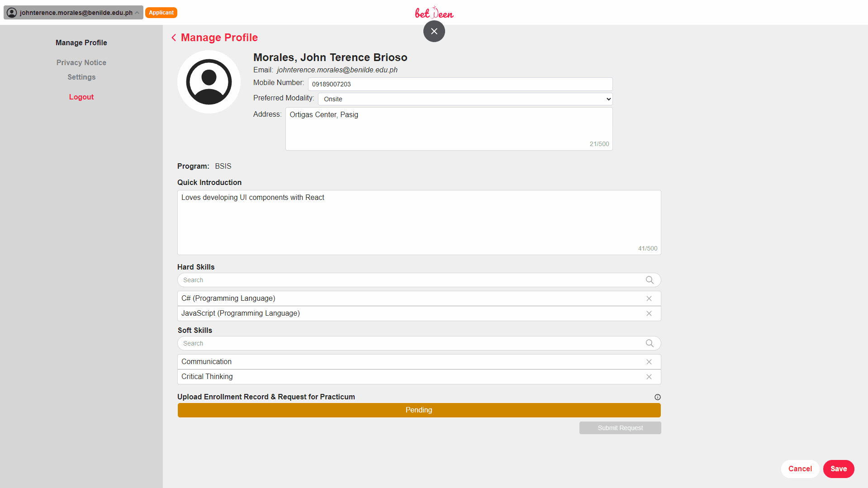Open the Preferred Modality dropdown
The height and width of the screenshot is (488, 868).
[x=465, y=99]
